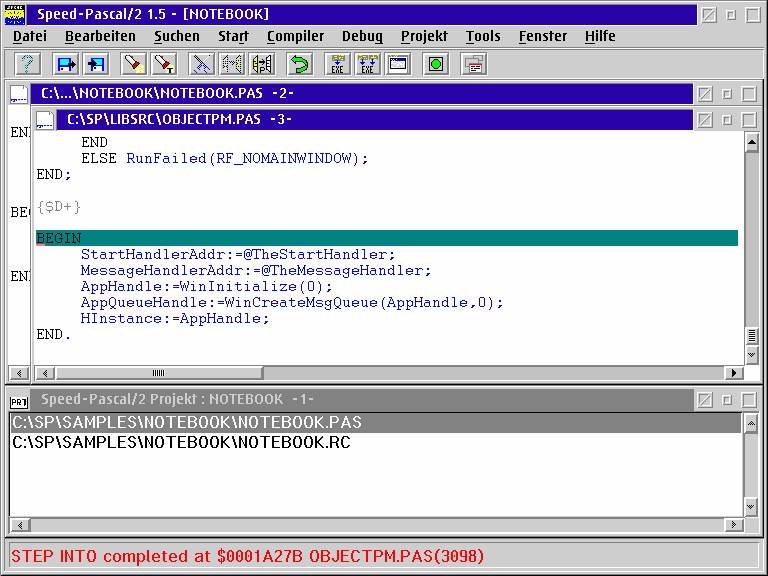The width and height of the screenshot is (768, 576).
Task: Click the paste toolbar icon with P
Action: [262, 64]
